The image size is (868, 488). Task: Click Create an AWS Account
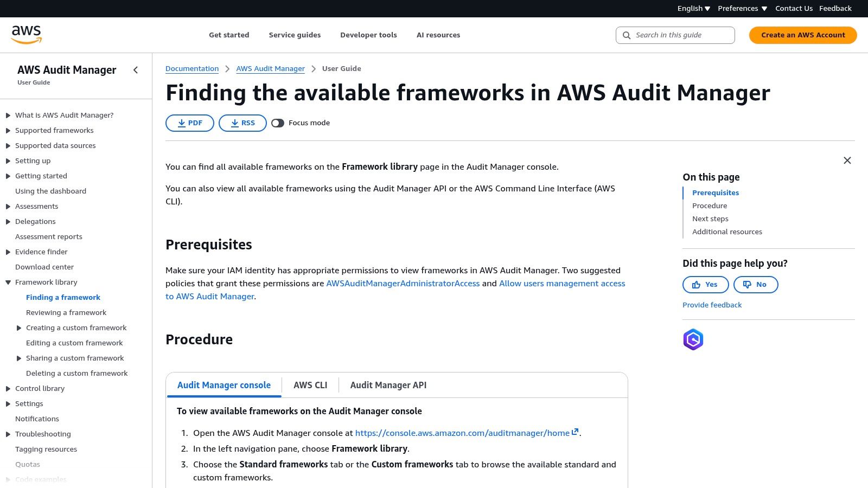tap(803, 35)
